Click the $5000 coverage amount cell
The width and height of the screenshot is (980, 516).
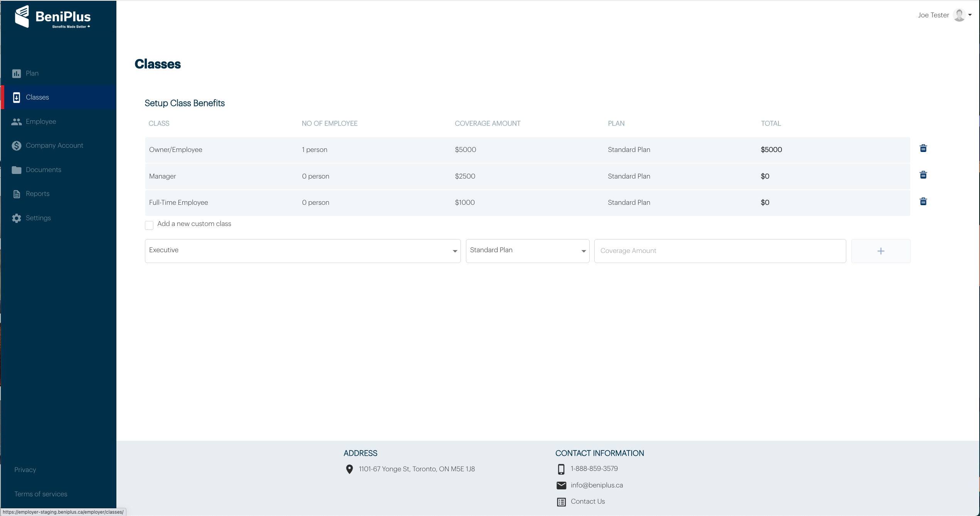(466, 150)
